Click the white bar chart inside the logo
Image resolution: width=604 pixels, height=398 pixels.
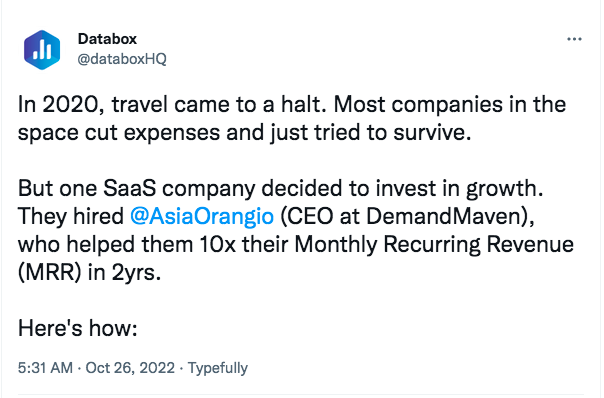click(x=42, y=50)
